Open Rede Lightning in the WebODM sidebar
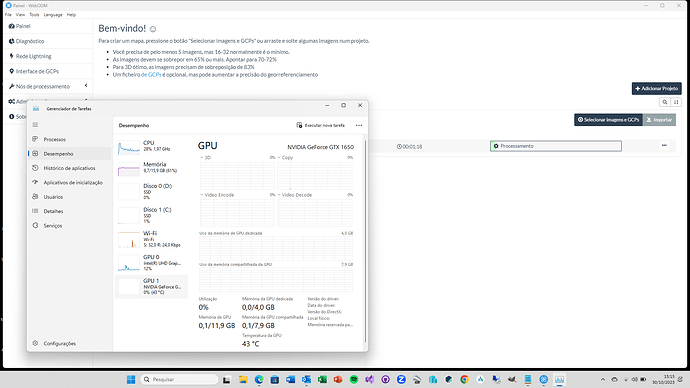This screenshot has height=388, width=690. pos(30,56)
